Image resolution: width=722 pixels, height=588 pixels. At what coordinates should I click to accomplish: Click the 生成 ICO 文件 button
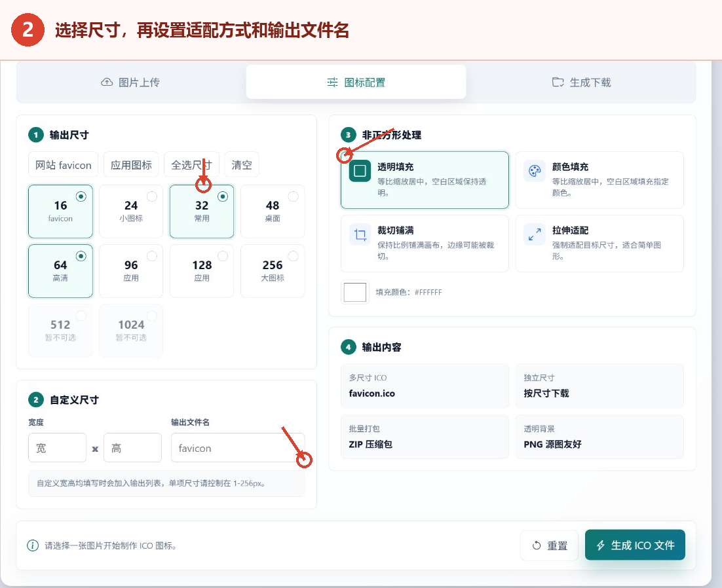(635, 545)
